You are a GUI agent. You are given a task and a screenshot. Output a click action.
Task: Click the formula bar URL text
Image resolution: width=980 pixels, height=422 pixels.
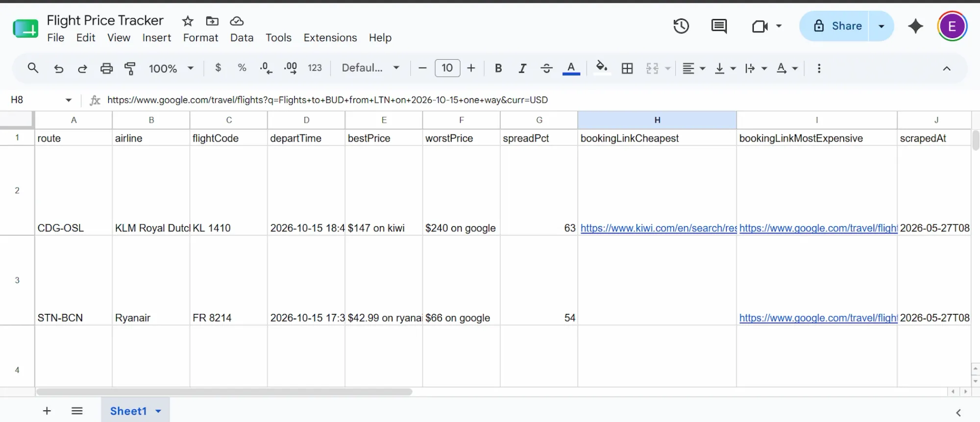[x=327, y=100]
